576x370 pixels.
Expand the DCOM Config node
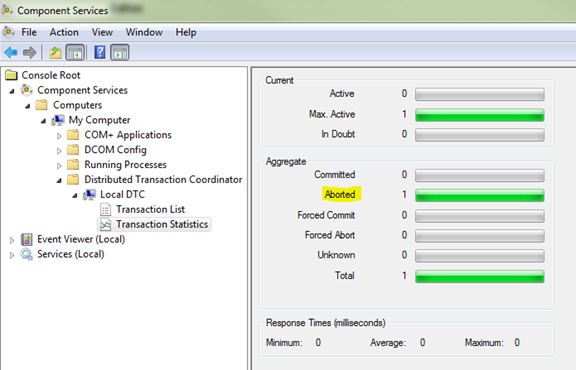tap(59, 150)
